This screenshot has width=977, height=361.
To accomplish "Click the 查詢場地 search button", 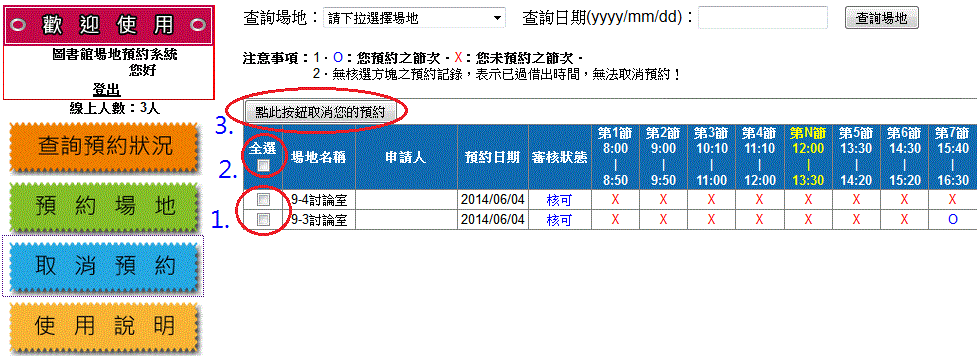I will 882,18.
